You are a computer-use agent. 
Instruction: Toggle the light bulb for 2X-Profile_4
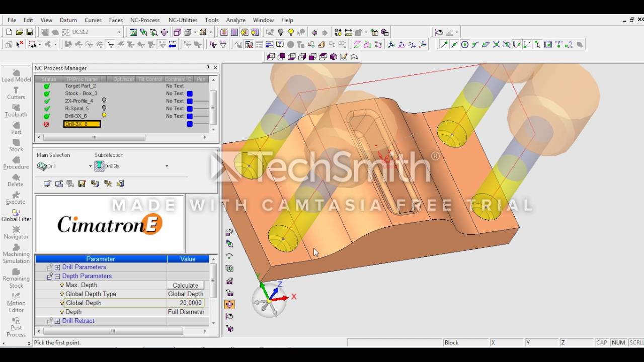[x=104, y=101]
